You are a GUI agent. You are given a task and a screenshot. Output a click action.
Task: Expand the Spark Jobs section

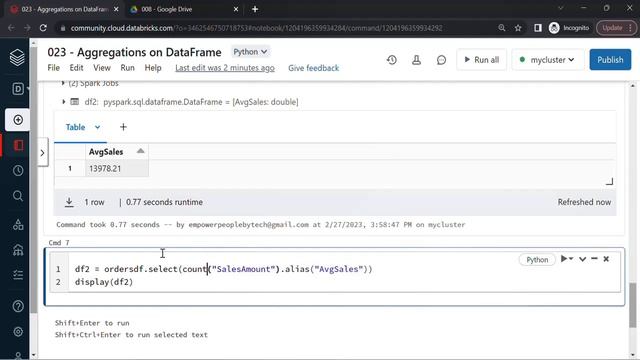[63, 83]
